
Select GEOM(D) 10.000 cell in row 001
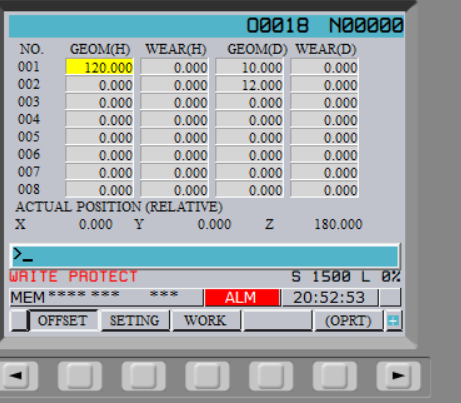click(x=250, y=67)
